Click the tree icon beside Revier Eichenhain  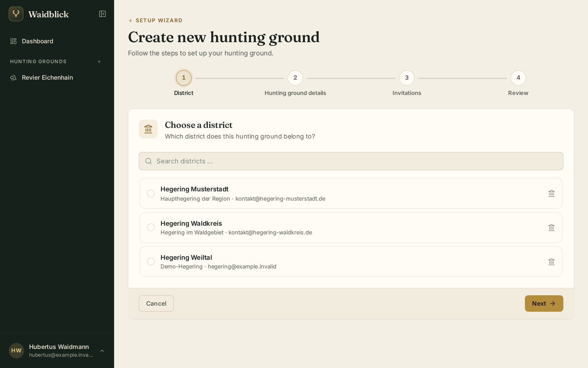coord(13,78)
